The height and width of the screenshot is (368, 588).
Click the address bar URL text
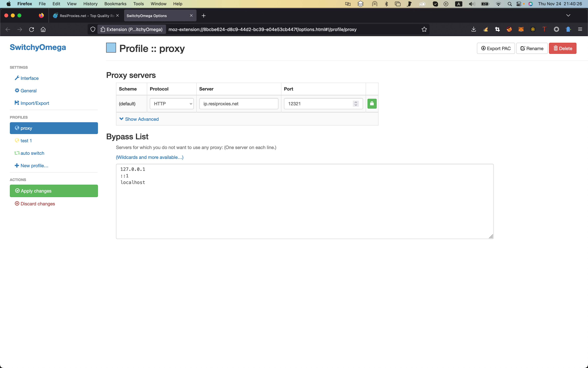(x=262, y=29)
